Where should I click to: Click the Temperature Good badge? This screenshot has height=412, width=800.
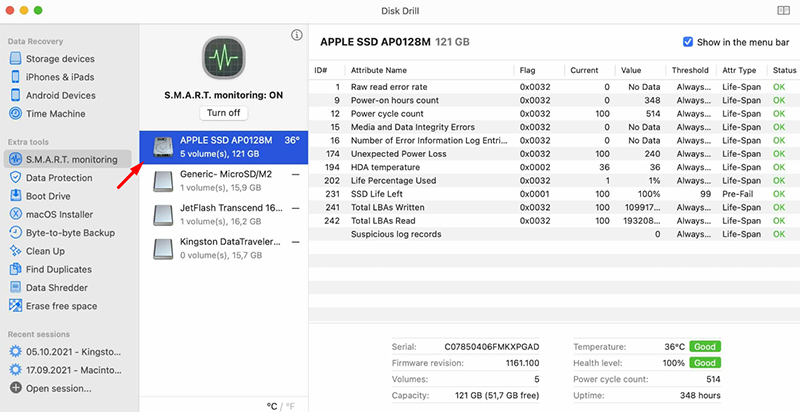[x=705, y=347]
